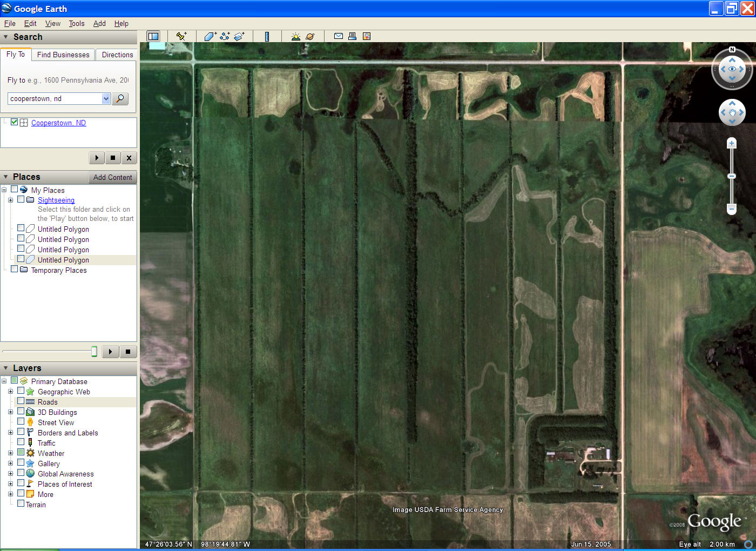756x551 pixels.
Task: Open the Fly To address dropdown arrow
Action: tap(106, 98)
